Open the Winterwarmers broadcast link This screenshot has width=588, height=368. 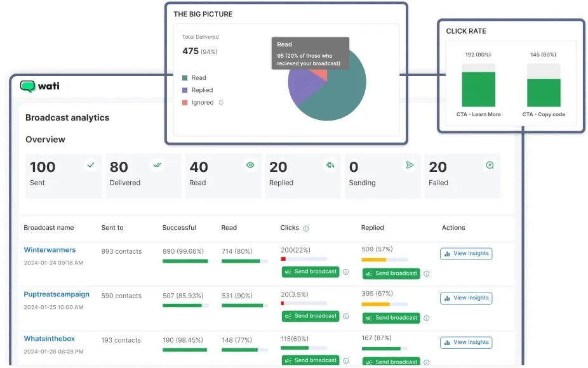pos(50,249)
